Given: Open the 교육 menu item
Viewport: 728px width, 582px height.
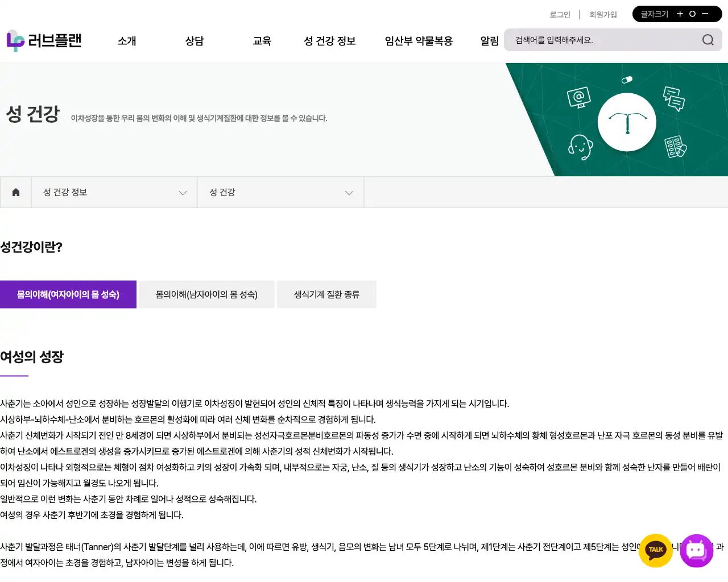Looking at the screenshot, I should pos(262,41).
